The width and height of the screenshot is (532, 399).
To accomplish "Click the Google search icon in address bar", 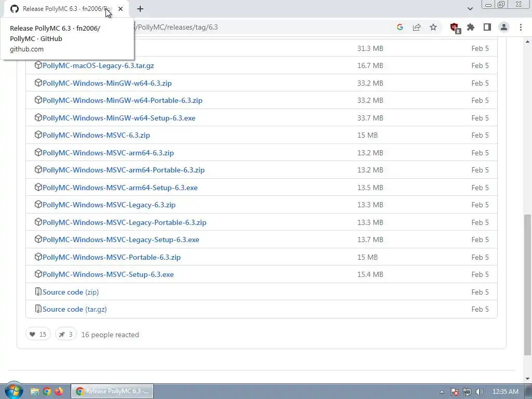I will click(x=400, y=27).
